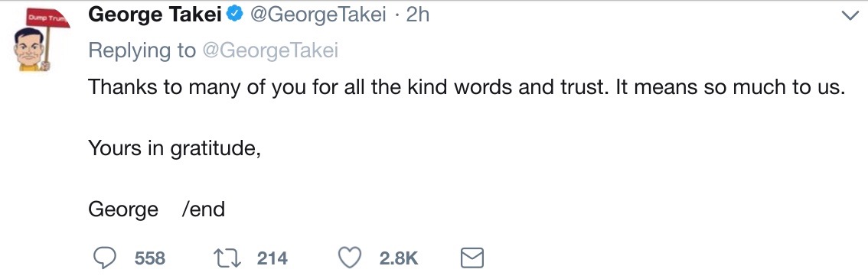This screenshot has height=279, width=868.
Task: Open the tweet options chevron menu
Action: coord(849,16)
